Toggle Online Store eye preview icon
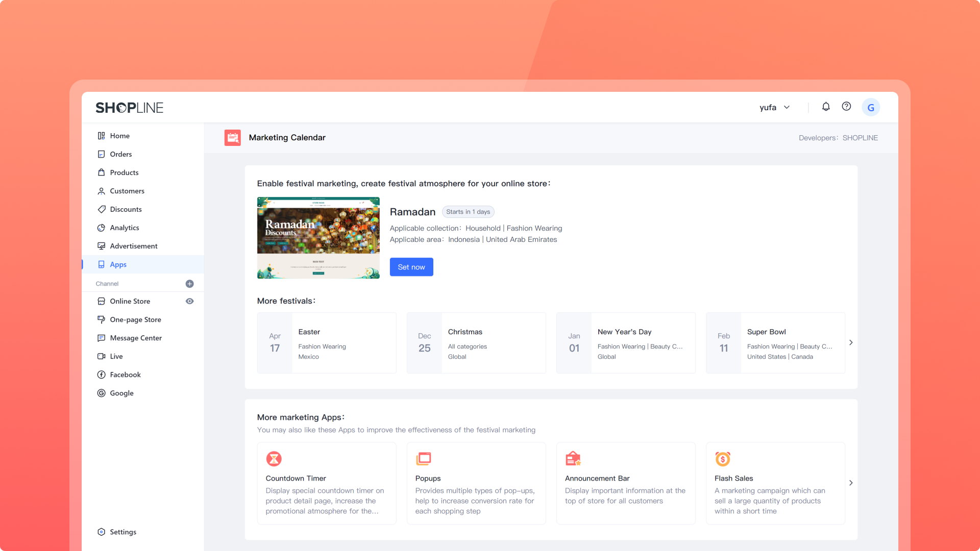The width and height of the screenshot is (980, 551). coord(189,302)
